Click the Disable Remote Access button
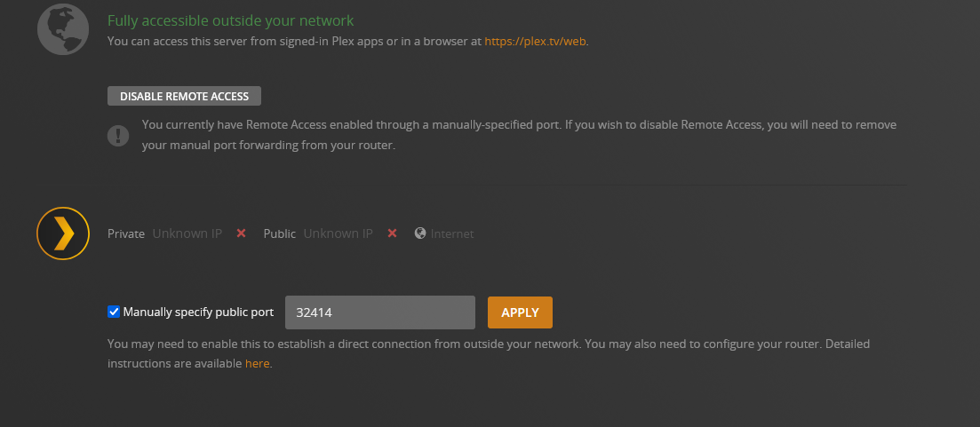The image size is (980, 427). [x=185, y=96]
